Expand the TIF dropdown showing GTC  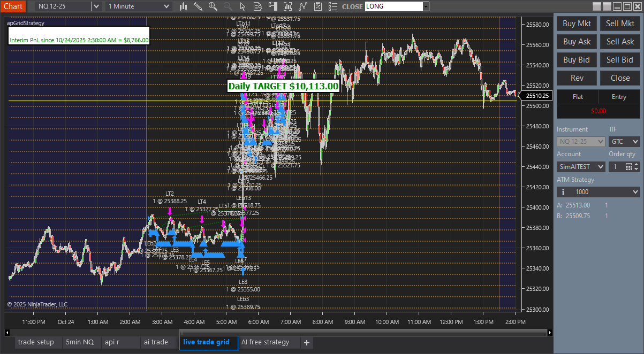(x=636, y=141)
